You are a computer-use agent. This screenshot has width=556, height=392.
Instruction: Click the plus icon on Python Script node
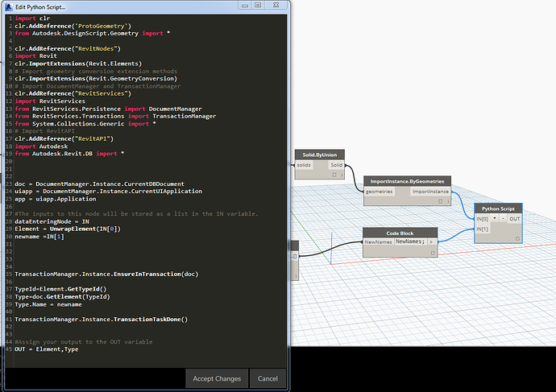point(495,219)
